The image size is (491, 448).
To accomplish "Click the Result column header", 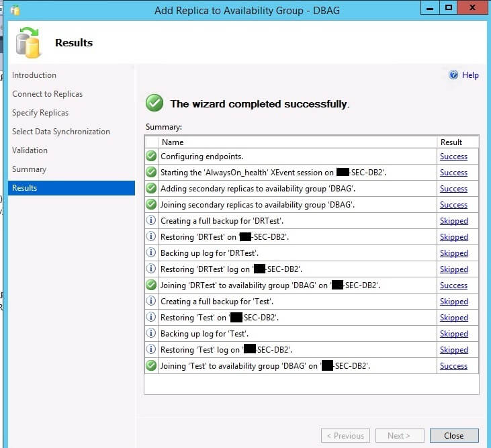I will [451, 142].
